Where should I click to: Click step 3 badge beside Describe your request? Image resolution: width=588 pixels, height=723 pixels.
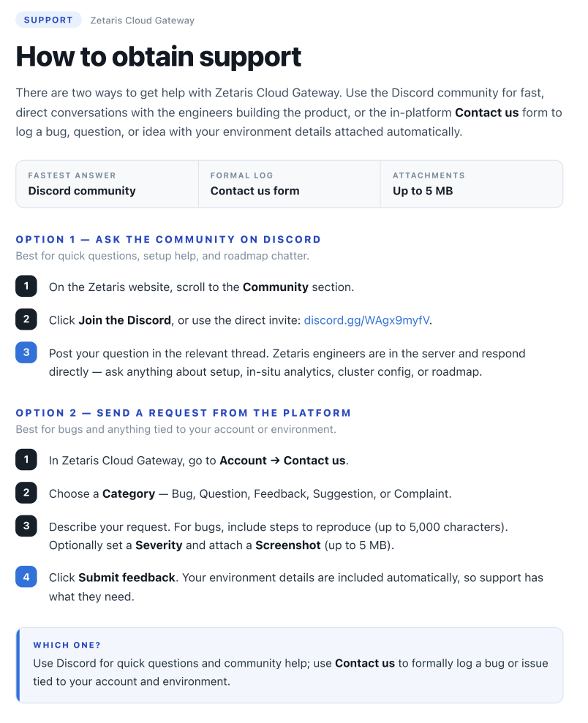(26, 526)
